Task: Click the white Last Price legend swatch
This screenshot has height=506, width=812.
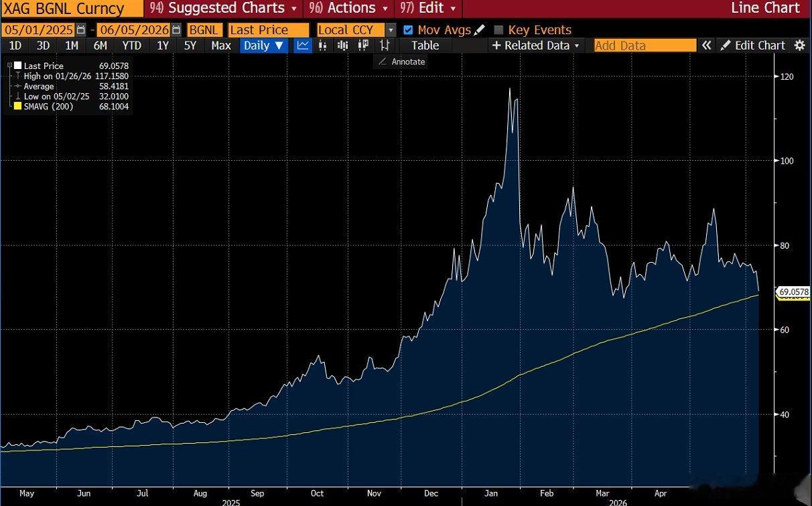Action: [x=17, y=66]
